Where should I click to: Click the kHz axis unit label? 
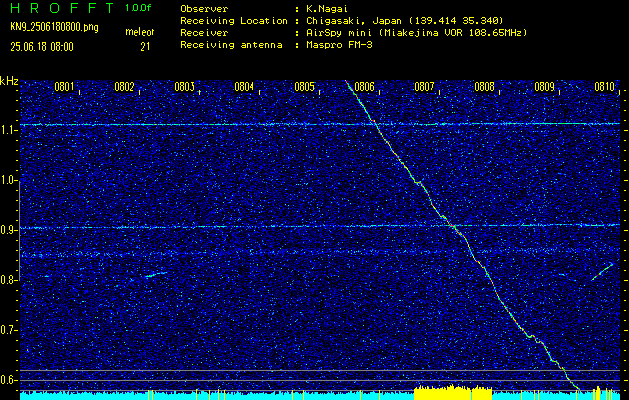[9, 81]
